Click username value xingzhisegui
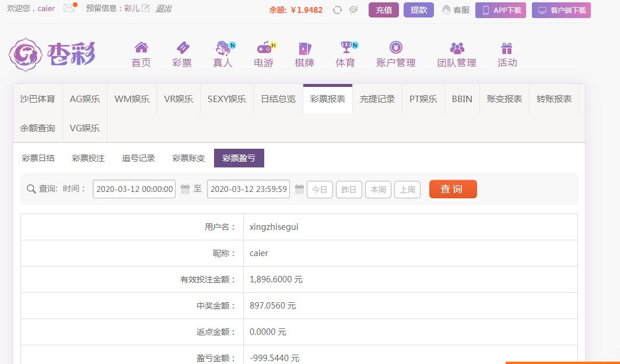Image resolution: width=620 pixels, height=364 pixels. 274,227
